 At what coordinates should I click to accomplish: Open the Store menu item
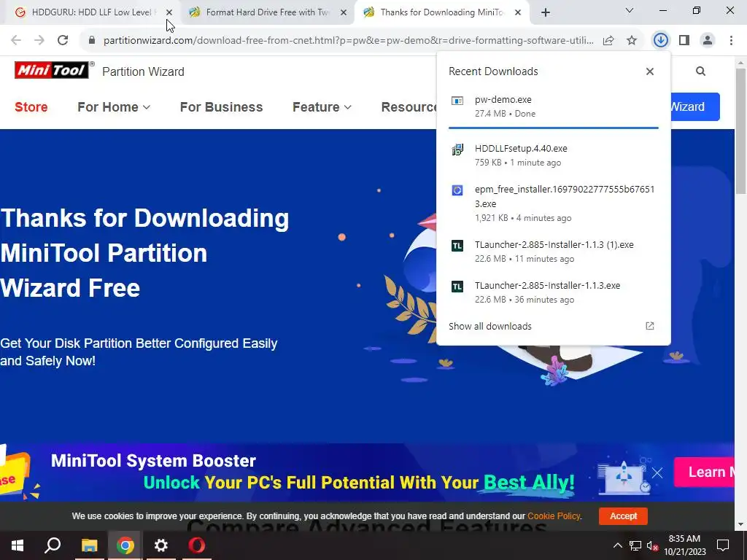pyautogui.click(x=31, y=107)
